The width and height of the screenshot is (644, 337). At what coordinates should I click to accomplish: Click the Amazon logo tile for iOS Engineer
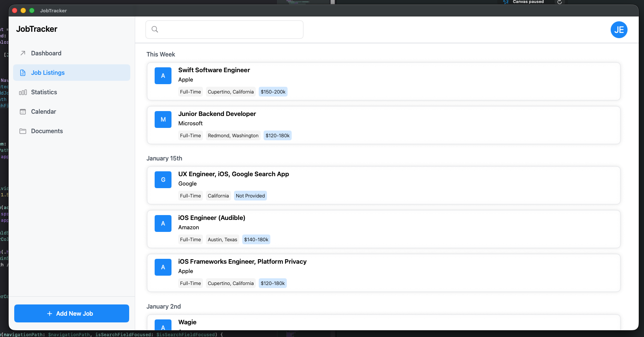coord(163,223)
